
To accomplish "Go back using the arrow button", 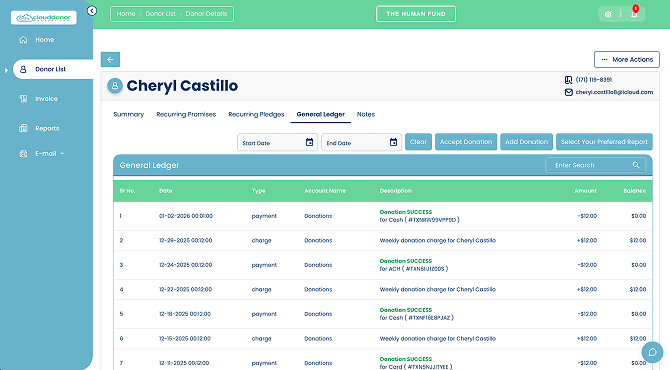I will (x=110, y=59).
